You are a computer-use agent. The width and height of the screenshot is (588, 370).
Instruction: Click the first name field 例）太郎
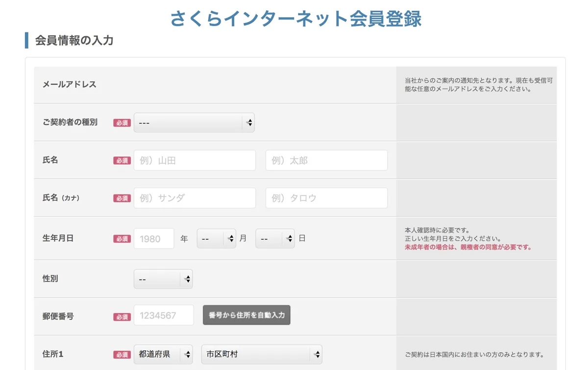[326, 160]
